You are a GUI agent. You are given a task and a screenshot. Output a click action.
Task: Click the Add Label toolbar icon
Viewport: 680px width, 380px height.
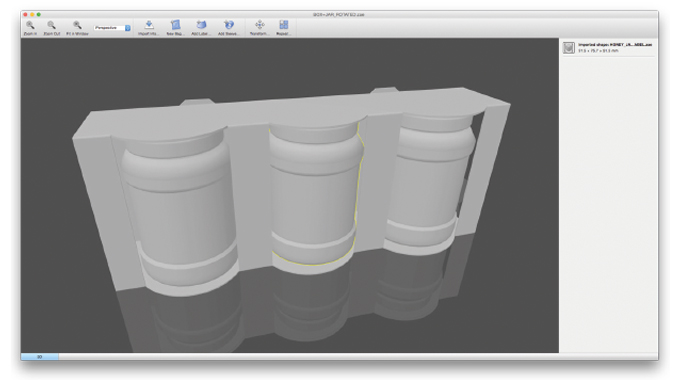coord(201,27)
